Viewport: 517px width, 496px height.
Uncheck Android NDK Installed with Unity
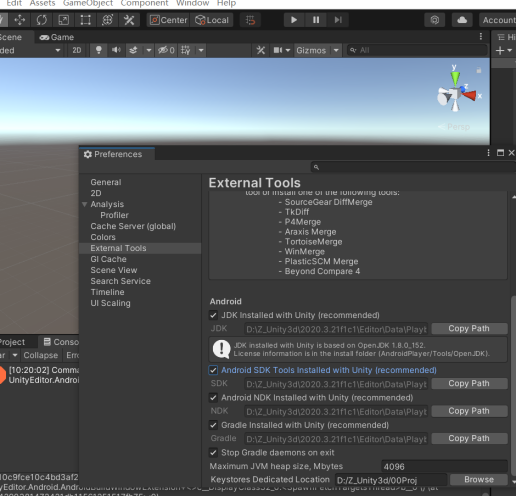(213, 397)
